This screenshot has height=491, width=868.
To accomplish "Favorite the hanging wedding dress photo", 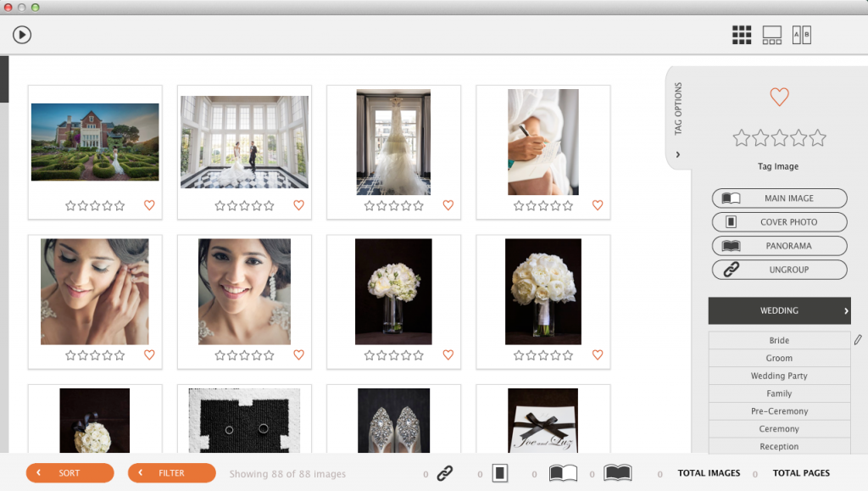I will pyautogui.click(x=448, y=205).
